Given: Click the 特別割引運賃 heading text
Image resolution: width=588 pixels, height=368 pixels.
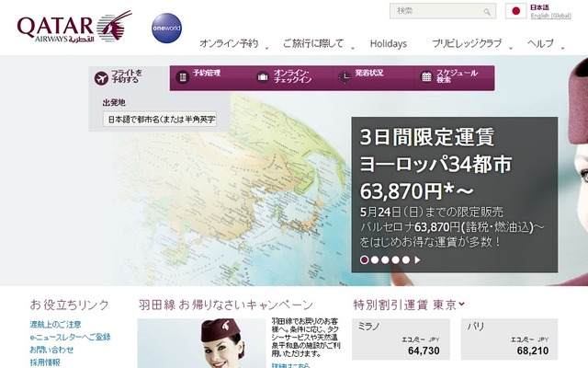Looking at the screenshot, I should (x=390, y=305).
